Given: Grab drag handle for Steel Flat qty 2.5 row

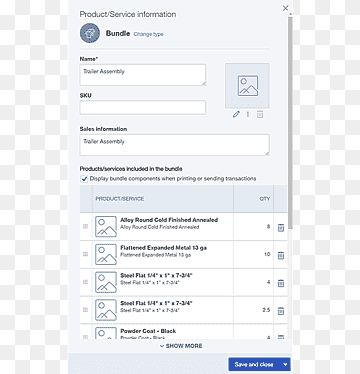Looking at the screenshot, I should coord(85,310).
